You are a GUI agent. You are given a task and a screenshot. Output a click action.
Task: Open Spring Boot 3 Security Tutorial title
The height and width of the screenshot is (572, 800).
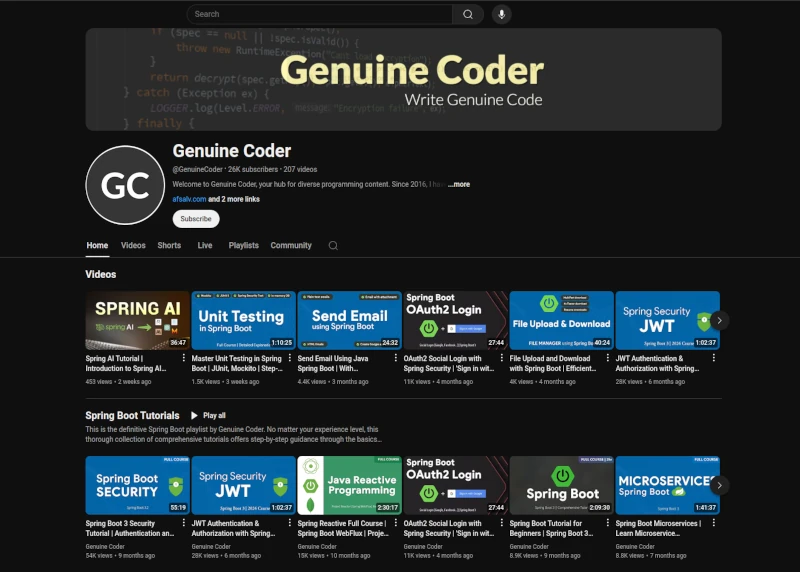(x=130, y=528)
